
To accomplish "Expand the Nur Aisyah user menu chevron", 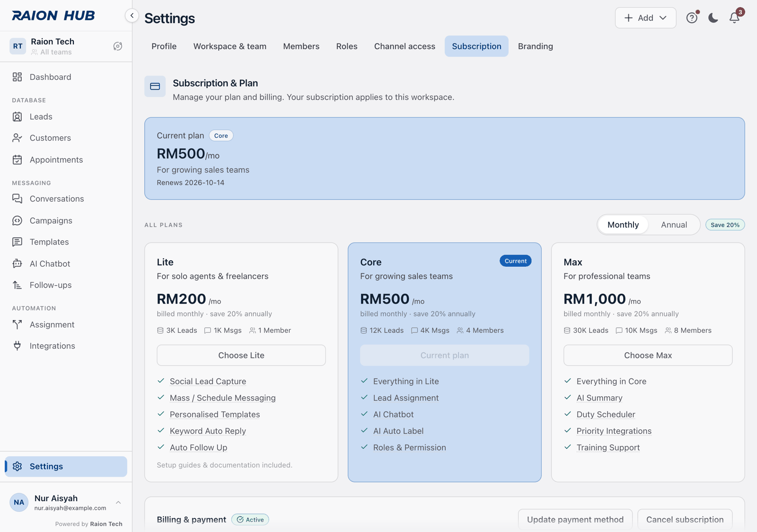I will click(x=118, y=503).
